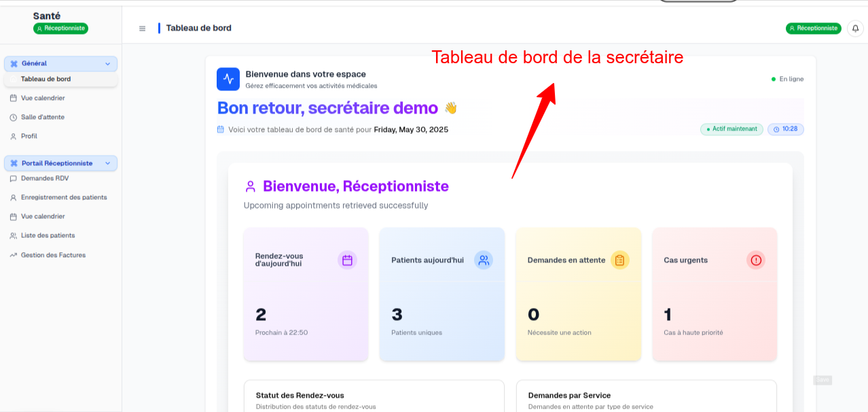
Task: Click the 10:28 time indicator badge
Action: 785,128
